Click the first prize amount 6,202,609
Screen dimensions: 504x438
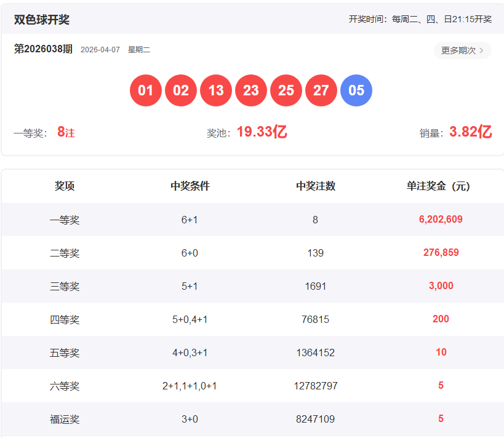[441, 220]
